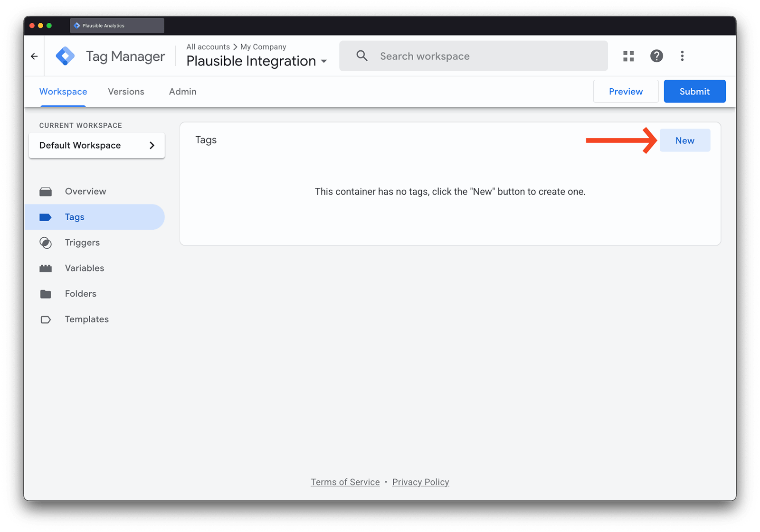Open the three-dot more options menu
This screenshot has width=760, height=532.
tap(682, 56)
